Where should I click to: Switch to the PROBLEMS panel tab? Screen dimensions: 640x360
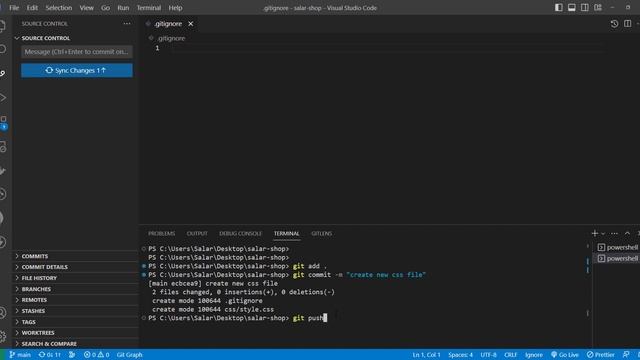pyautogui.click(x=162, y=233)
